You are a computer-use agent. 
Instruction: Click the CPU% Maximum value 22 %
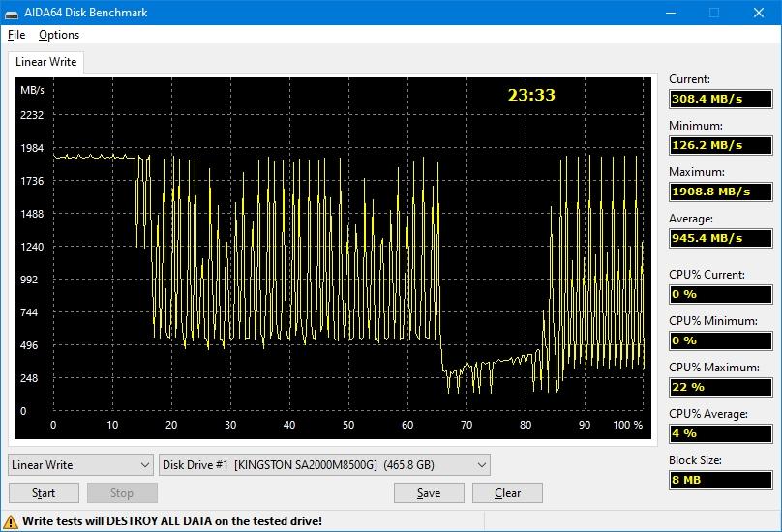point(721,387)
